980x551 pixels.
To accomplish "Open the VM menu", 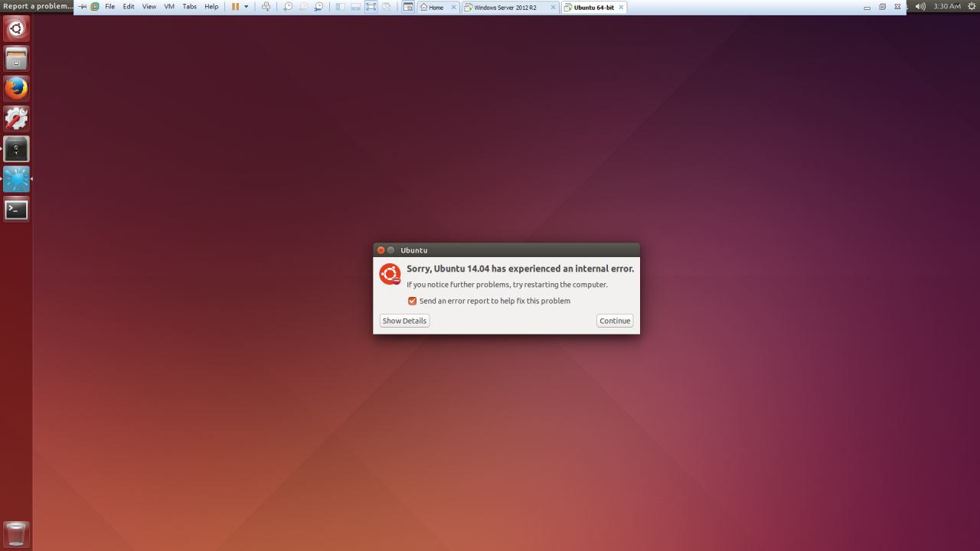I will coord(169,7).
